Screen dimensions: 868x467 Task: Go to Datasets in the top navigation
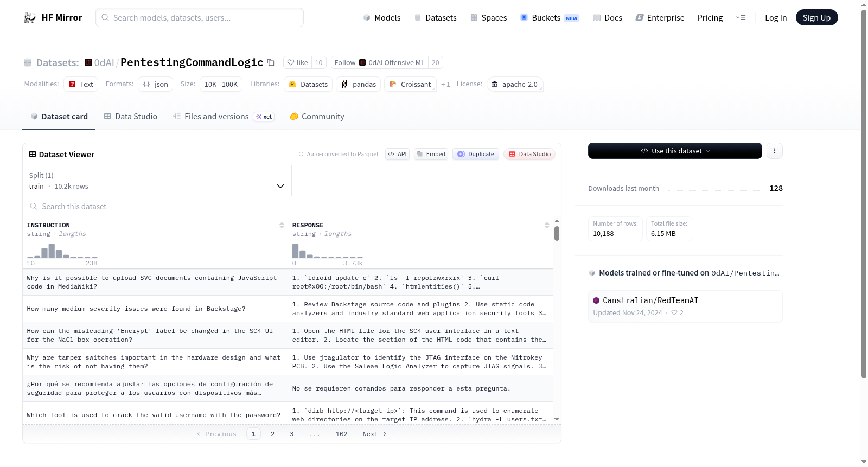point(436,17)
